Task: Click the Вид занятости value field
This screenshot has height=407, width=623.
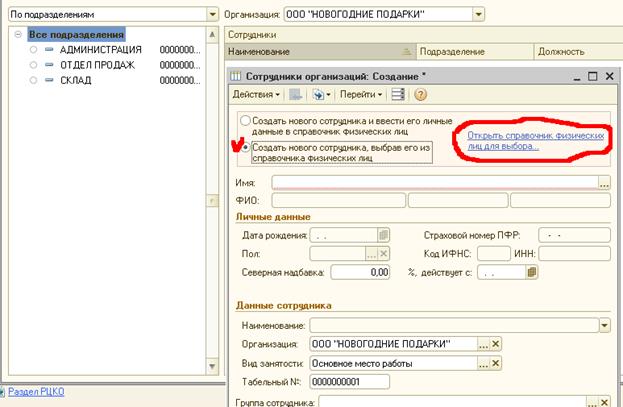Action: point(393,363)
